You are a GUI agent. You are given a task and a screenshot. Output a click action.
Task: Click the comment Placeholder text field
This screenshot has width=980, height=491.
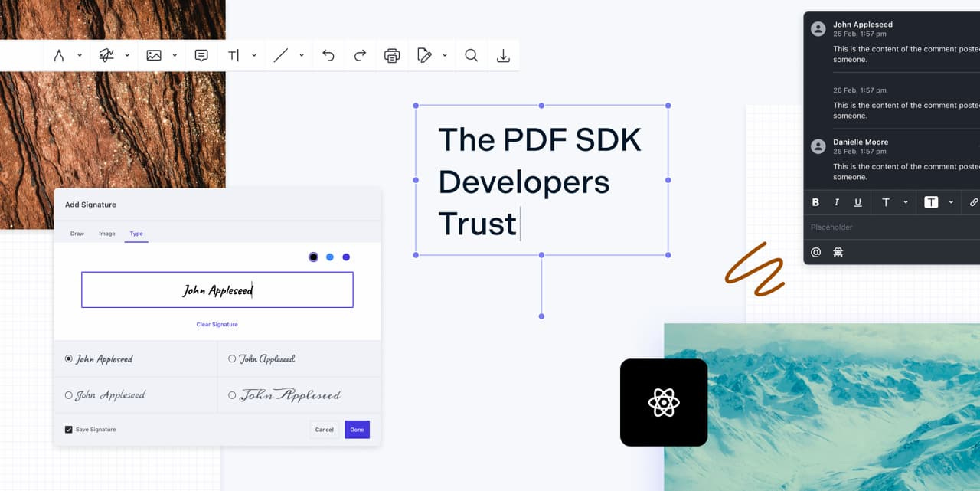coord(892,227)
